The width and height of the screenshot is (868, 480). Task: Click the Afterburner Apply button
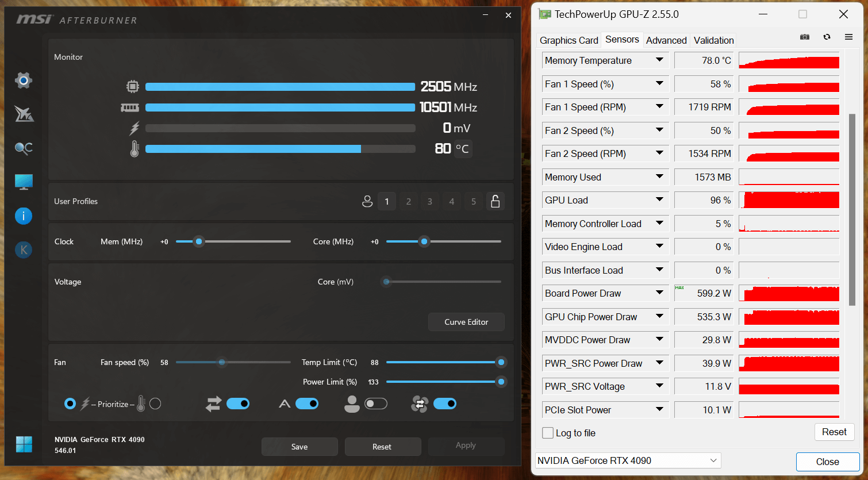click(466, 446)
